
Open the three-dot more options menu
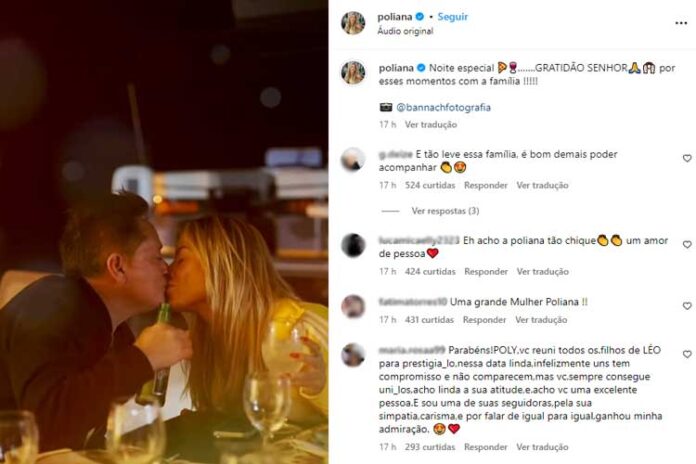[x=681, y=23]
